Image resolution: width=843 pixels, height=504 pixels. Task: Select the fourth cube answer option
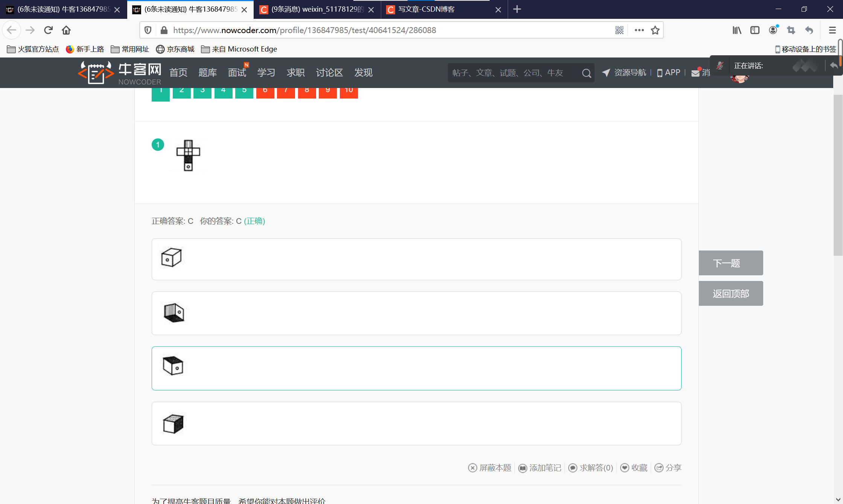pos(417,424)
